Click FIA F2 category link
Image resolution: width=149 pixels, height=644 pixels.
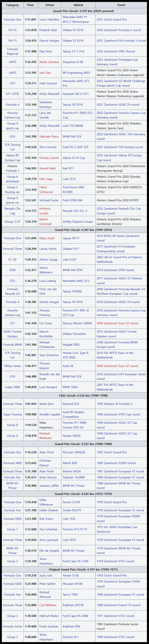[12, 30]
